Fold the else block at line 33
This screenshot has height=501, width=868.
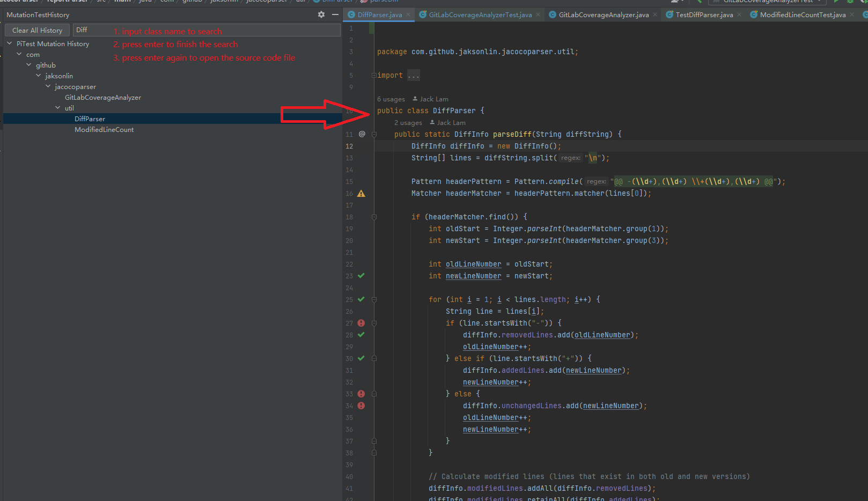[374, 394]
